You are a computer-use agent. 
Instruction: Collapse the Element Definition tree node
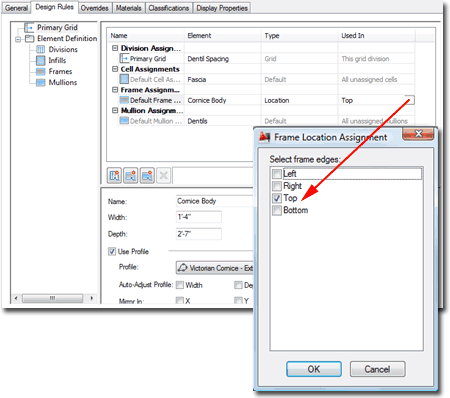[x=18, y=39]
